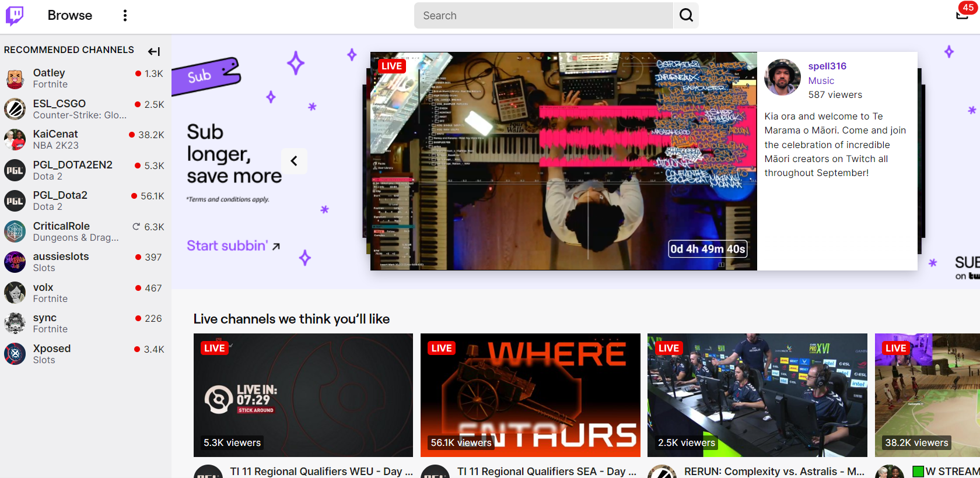Viewport: 980px width, 478px height.
Task: Open PGL_DOTA2EN2 channel avatar
Action: [15, 170]
